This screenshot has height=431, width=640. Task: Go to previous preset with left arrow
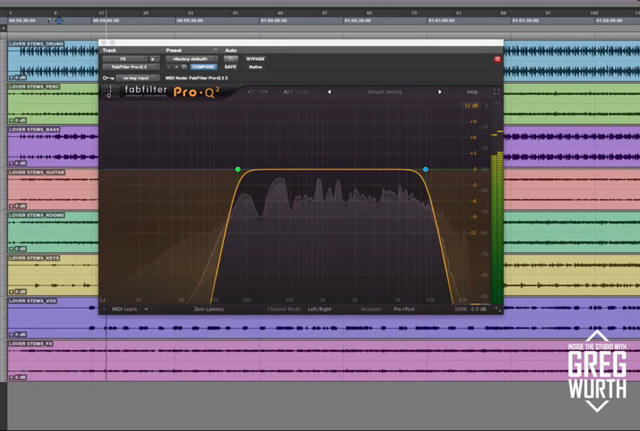[329, 92]
